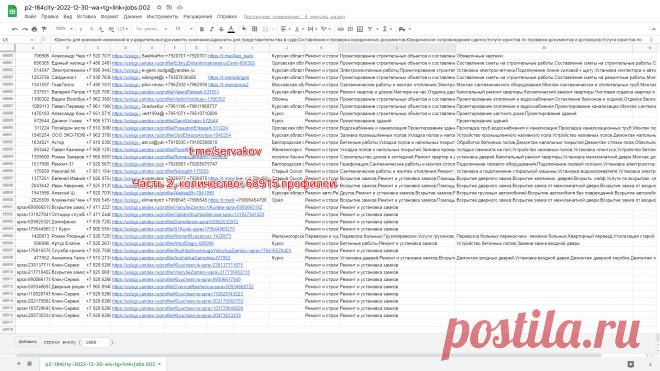Image resolution: width=660 pixels, height=371 pixels.
Task: Click the undo arrow icon
Action: point(15,29)
